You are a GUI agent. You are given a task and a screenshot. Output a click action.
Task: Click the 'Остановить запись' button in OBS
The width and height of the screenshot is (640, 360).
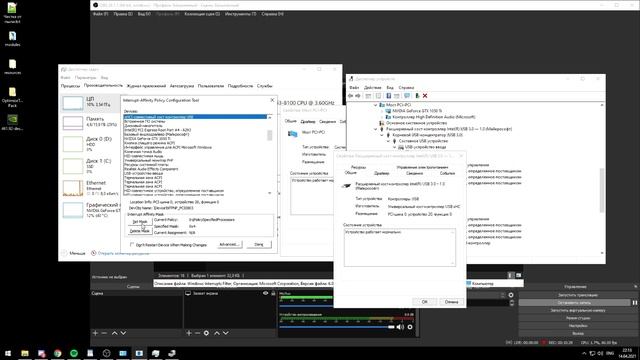click(574, 303)
